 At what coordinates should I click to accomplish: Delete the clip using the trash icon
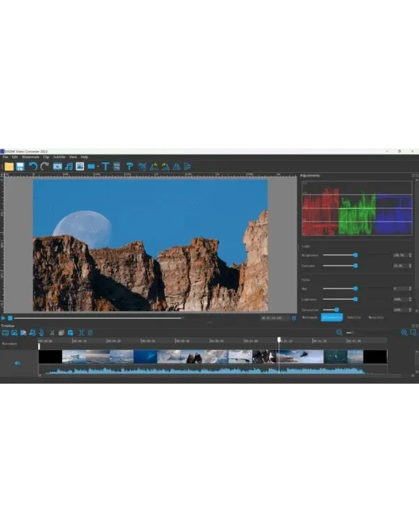pyautogui.click(x=90, y=333)
